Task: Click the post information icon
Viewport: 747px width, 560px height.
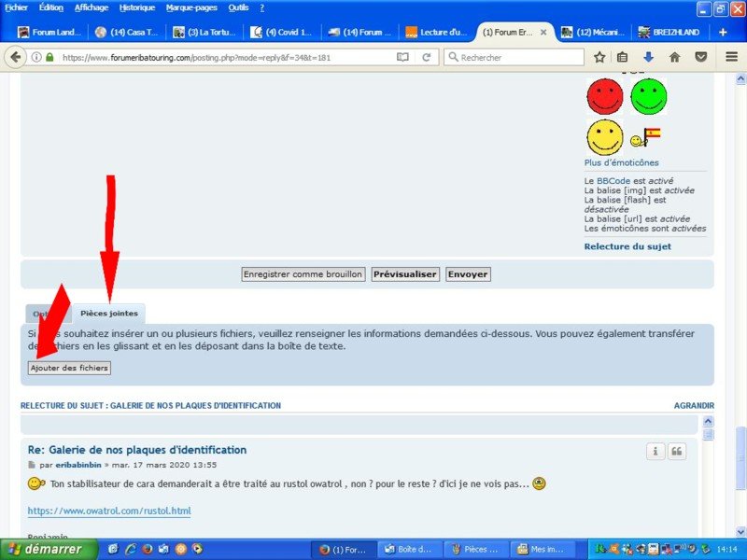Action: coord(655,452)
